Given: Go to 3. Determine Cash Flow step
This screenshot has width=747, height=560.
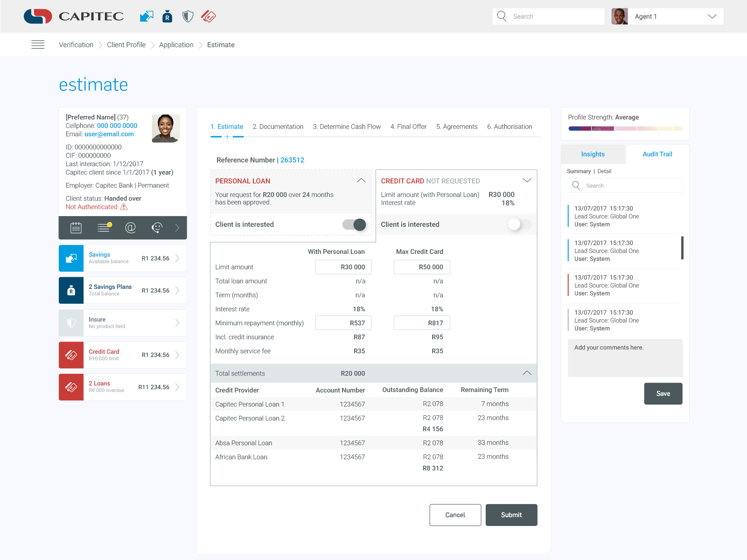Looking at the screenshot, I should tap(347, 126).
